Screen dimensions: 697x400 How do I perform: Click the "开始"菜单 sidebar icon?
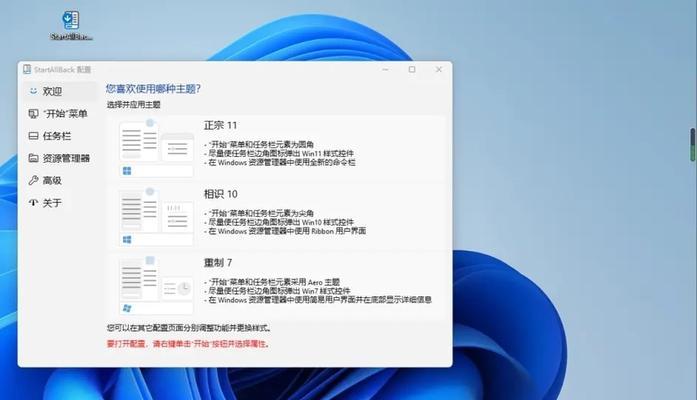(33, 113)
